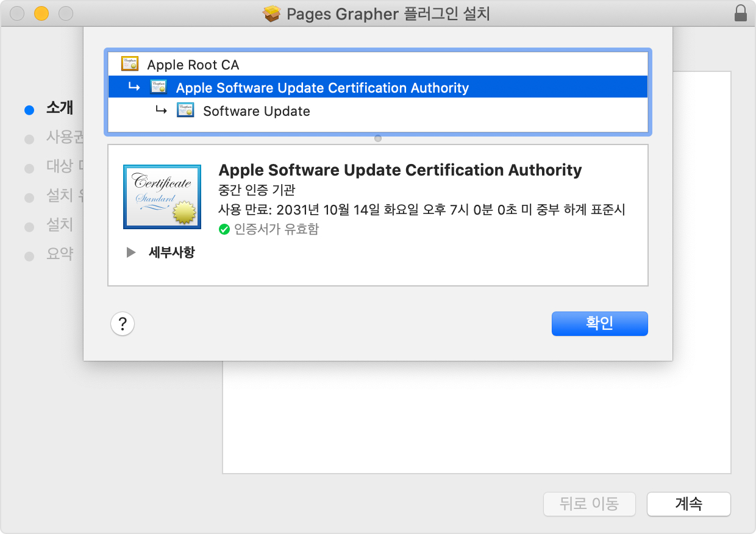The image size is (756, 534).
Task: Click the package icon beside window title
Action: point(272,13)
